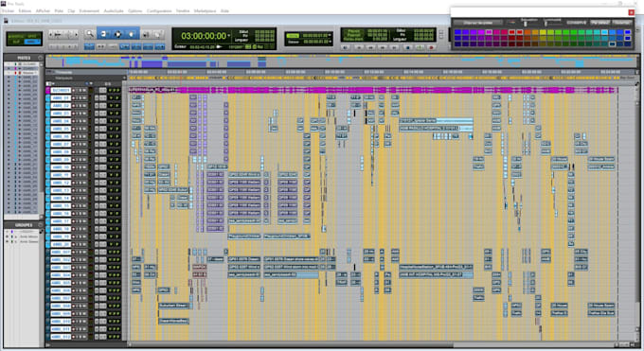Screen dimensions: 644x351
Task: Open the Aide menu
Action: coord(224,10)
